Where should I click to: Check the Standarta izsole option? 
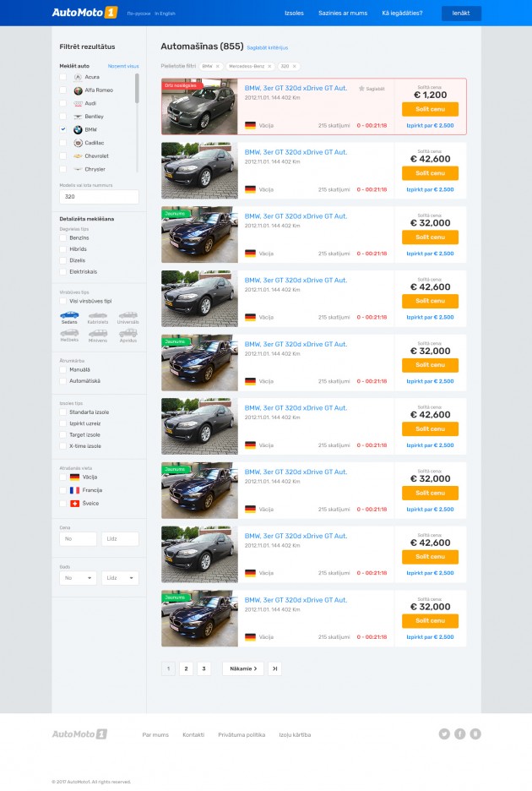tap(63, 412)
